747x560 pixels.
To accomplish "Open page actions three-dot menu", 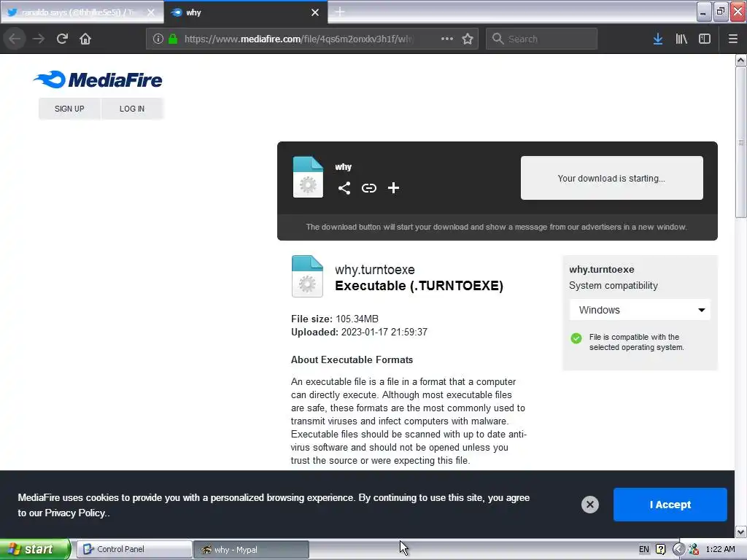I will pos(447,39).
